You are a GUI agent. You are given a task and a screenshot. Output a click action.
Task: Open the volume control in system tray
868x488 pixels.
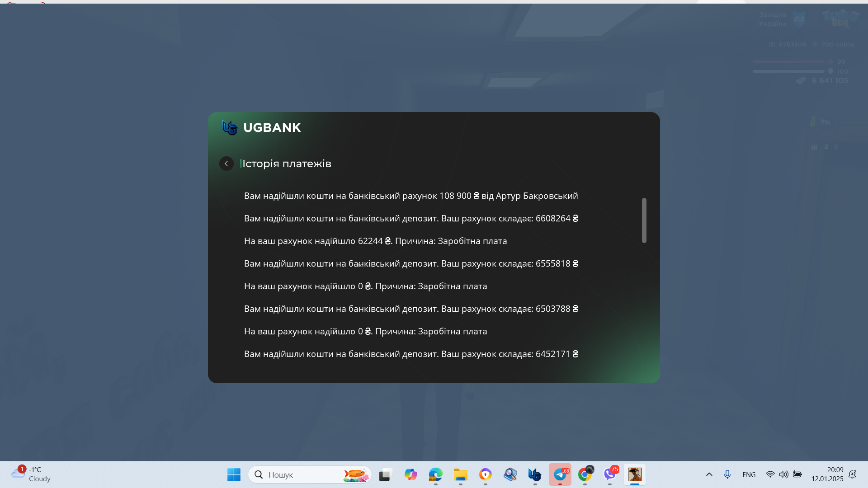[783, 474]
